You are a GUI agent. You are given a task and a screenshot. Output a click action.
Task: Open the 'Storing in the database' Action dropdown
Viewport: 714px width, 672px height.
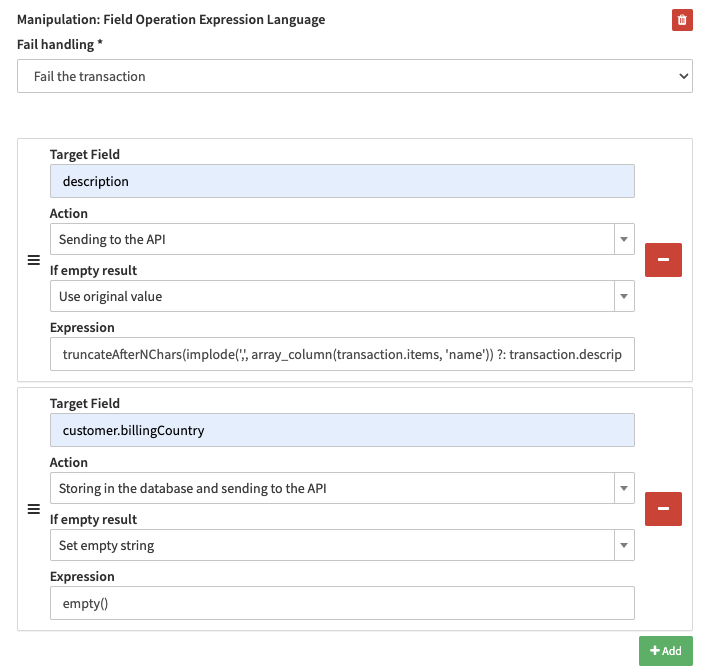[341, 488]
